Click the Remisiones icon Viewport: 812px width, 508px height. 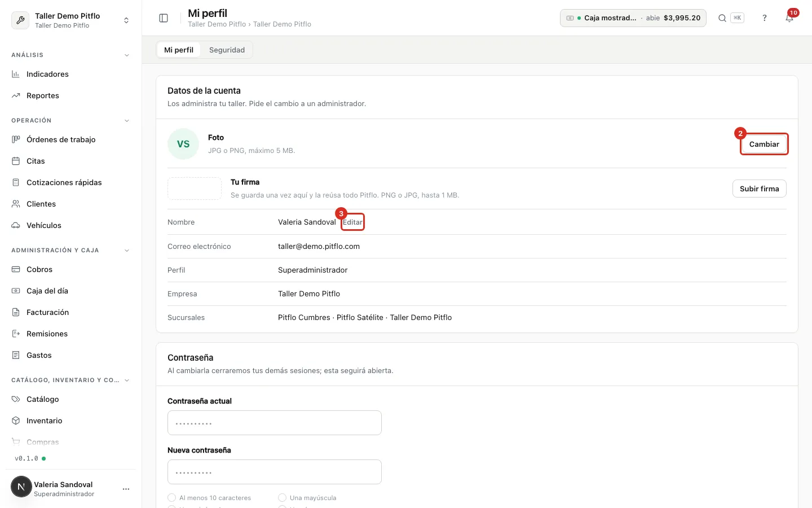pyautogui.click(x=16, y=334)
